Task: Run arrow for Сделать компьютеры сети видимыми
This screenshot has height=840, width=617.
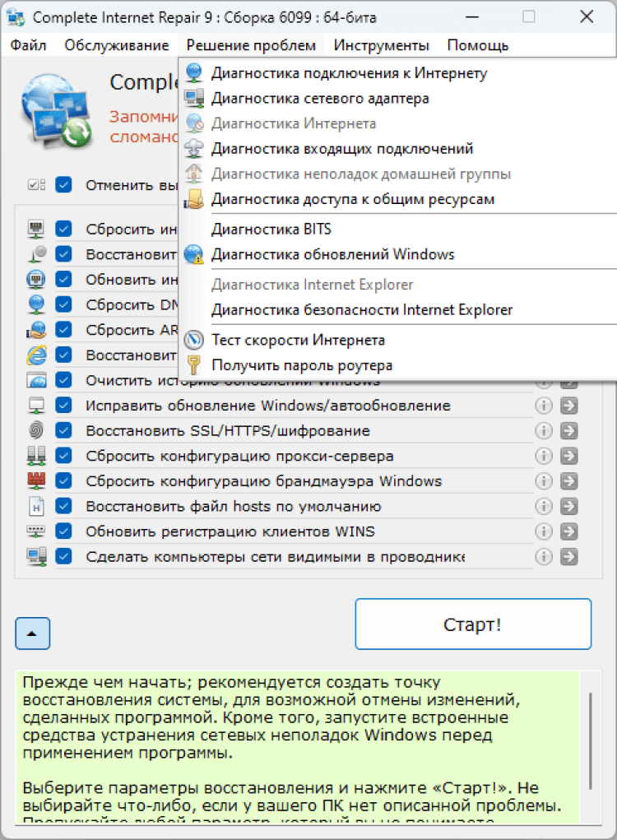Action: tap(568, 557)
